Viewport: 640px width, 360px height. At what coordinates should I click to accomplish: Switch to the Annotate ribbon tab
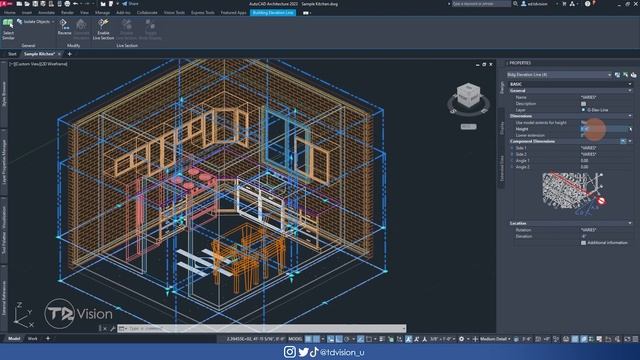(46, 13)
